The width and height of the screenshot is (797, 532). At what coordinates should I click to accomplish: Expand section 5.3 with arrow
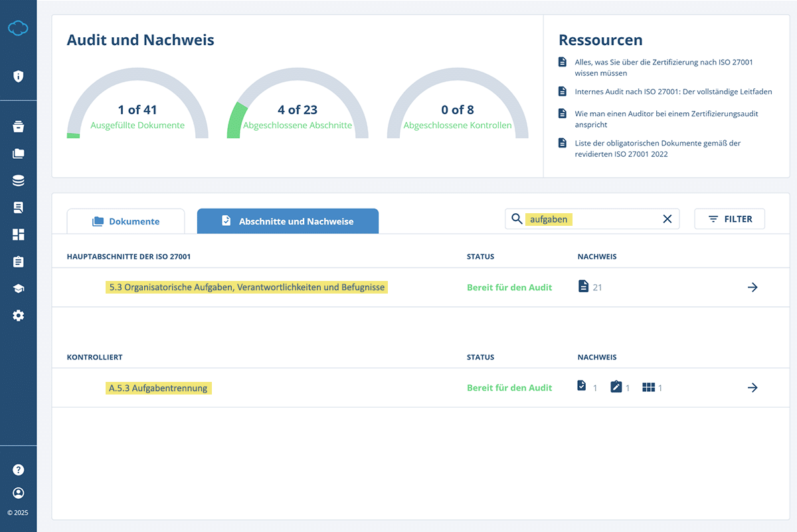(x=752, y=288)
